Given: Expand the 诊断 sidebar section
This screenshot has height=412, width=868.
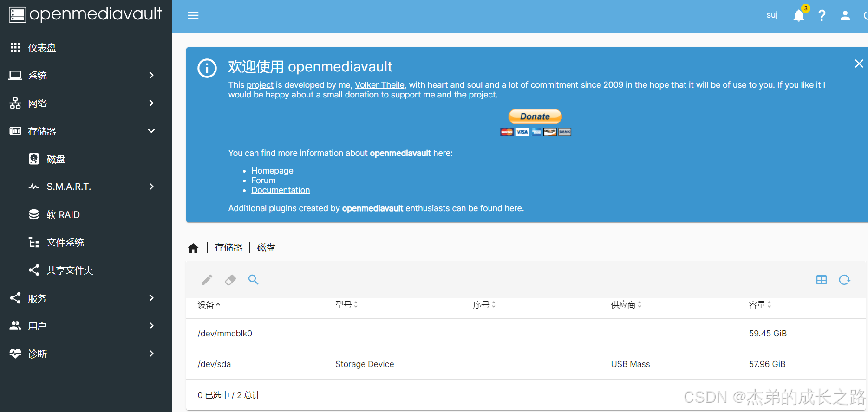Looking at the screenshot, I should click(86, 354).
